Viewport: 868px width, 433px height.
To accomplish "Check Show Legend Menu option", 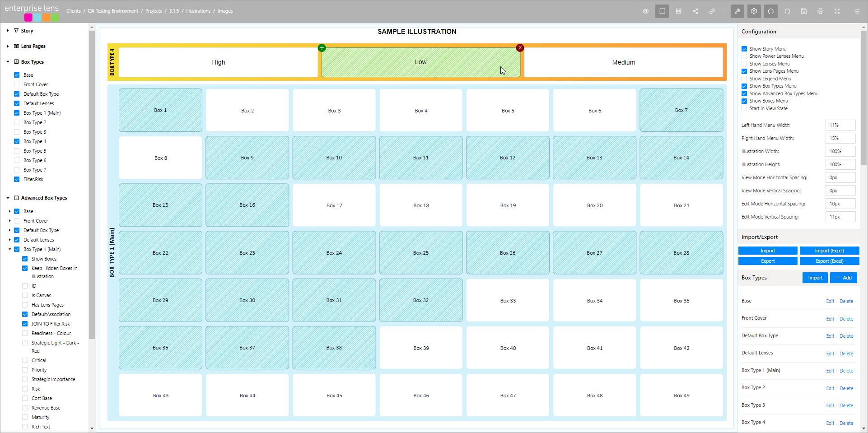I will click(744, 79).
